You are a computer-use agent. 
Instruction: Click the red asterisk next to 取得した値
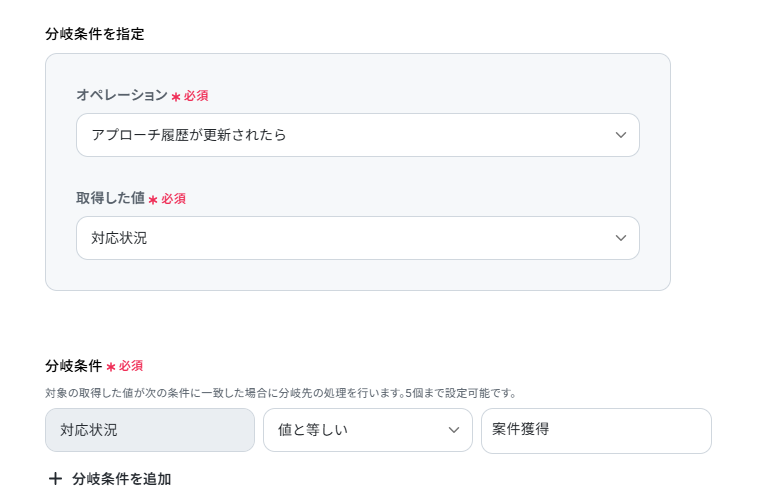153,200
